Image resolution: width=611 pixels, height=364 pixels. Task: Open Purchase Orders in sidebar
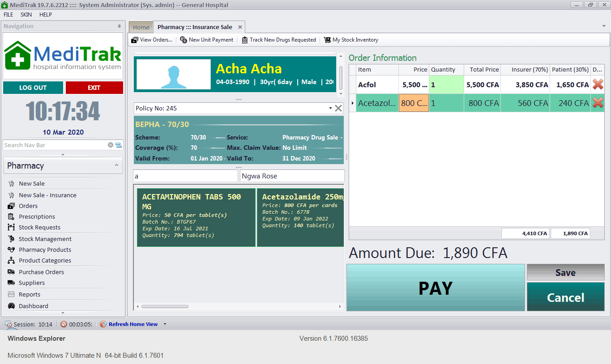[41, 272]
